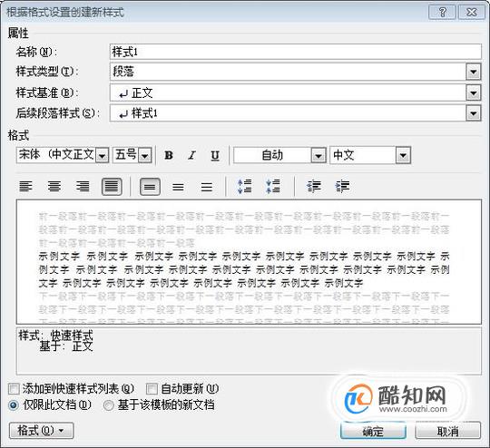
Task: Click the increase indent icon
Action: click(x=342, y=187)
